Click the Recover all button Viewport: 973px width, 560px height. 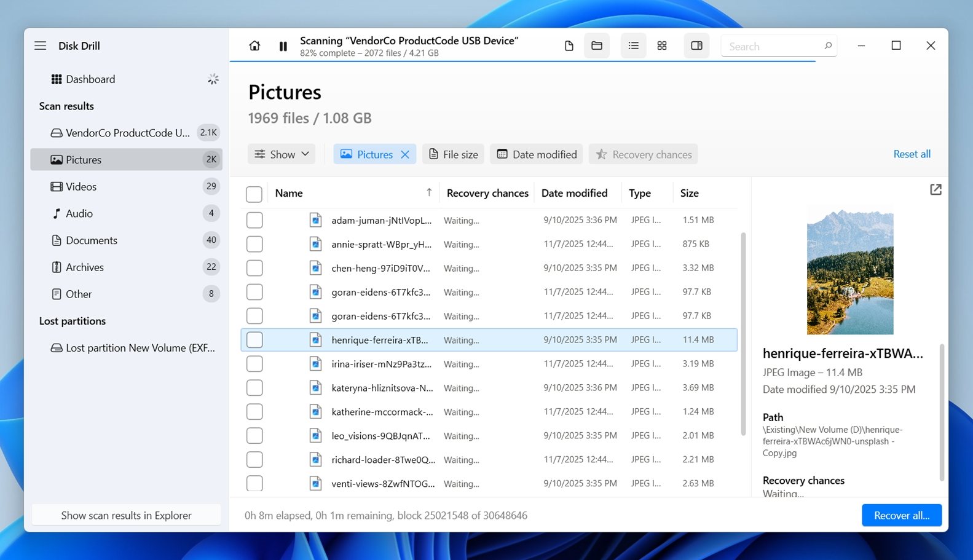coord(902,515)
